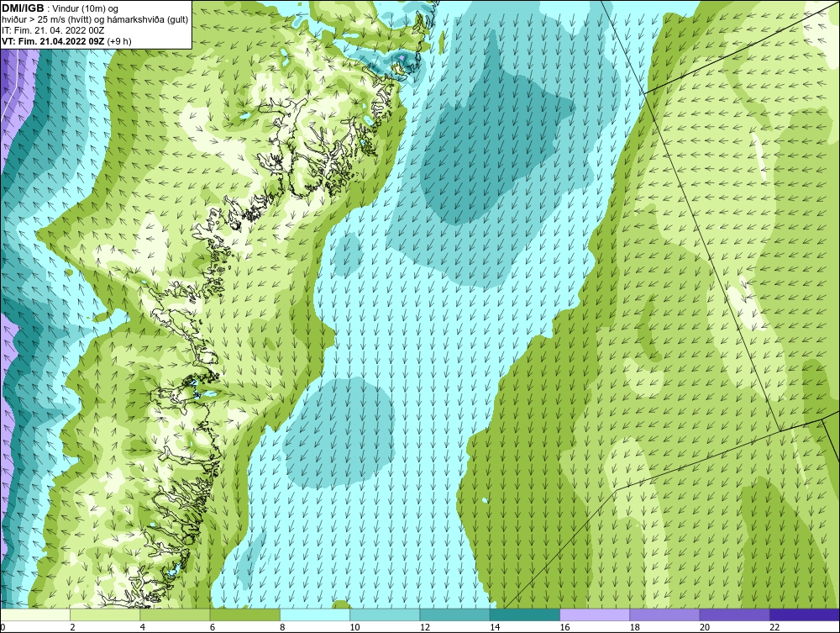Click the 18–20 m/s purple legend swatch

[x=664, y=615]
